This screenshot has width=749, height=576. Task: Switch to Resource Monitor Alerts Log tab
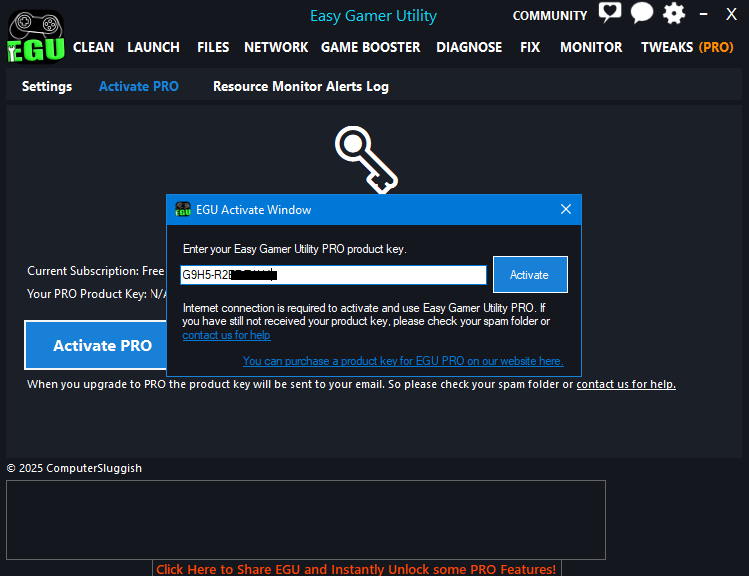pyautogui.click(x=301, y=86)
